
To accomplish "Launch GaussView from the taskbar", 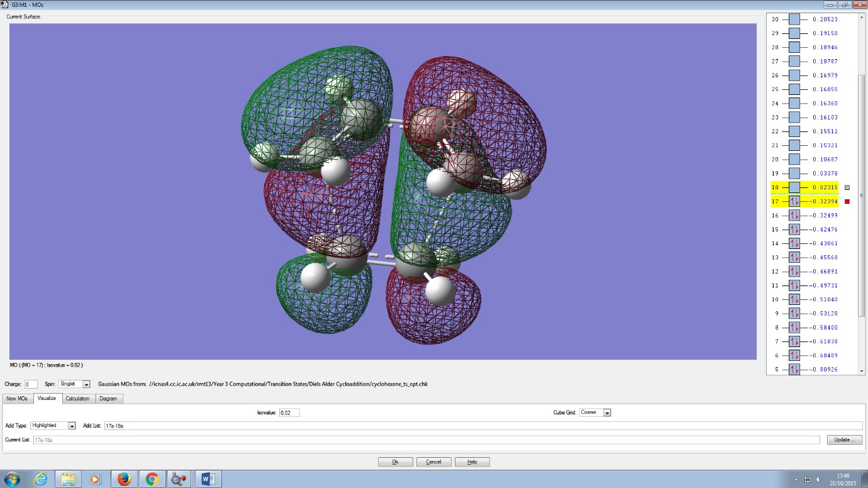I will click(179, 479).
